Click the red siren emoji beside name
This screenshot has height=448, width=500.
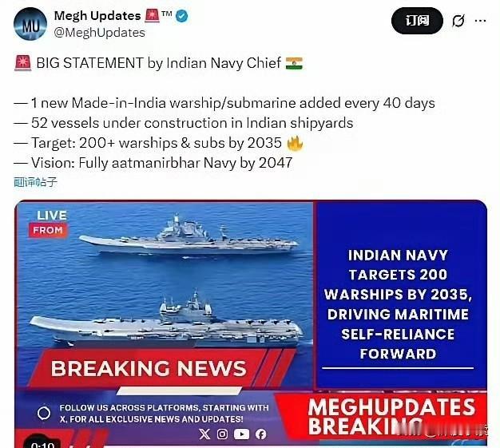coord(153,16)
